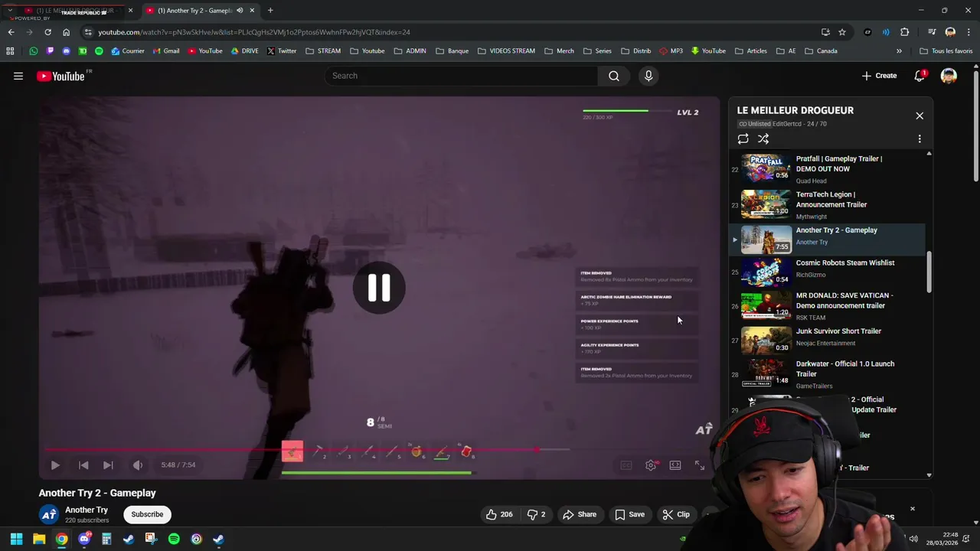Toggle subtitles closed captions
This screenshot has width=980, height=551.
tap(626, 465)
